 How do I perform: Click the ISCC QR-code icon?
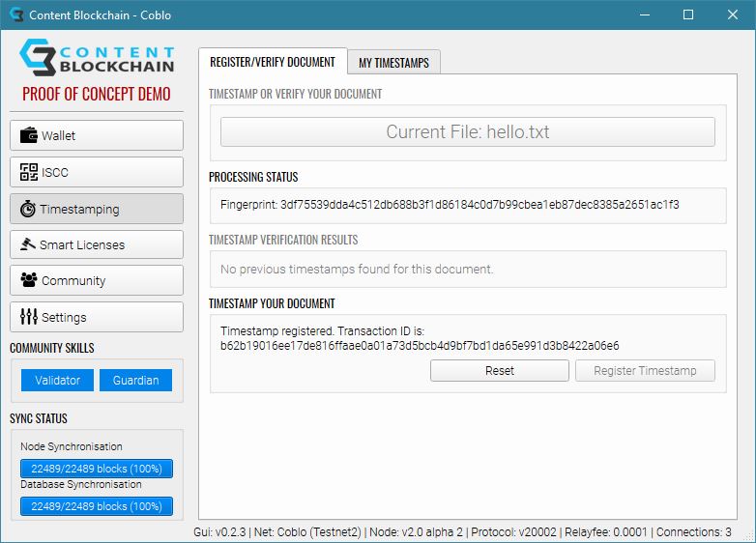coord(28,172)
